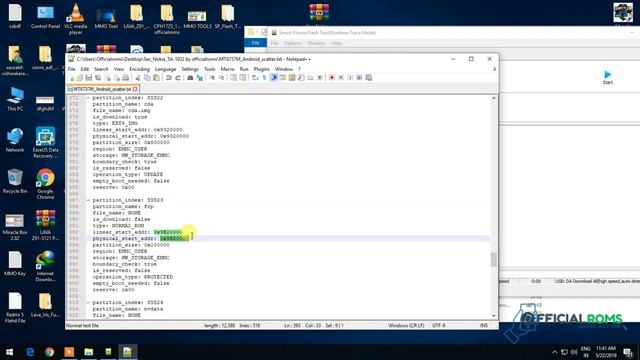Click the Playback macro icon

tap(350, 78)
